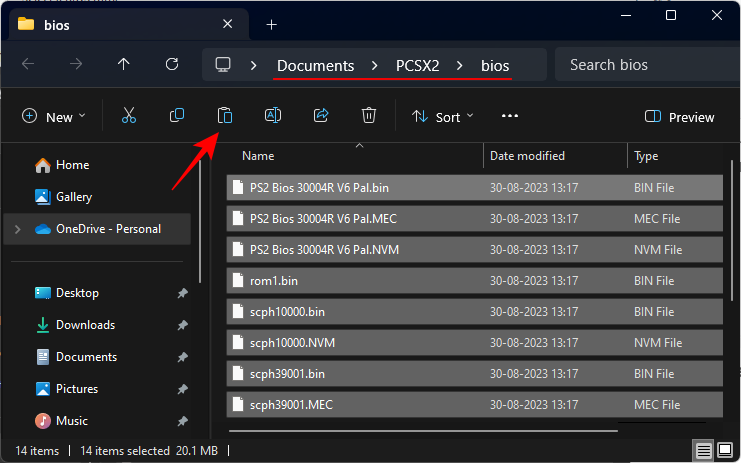Viewport: 741px width, 463px height.
Task: Switch to Large icons view in status bar
Action: tap(725, 450)
